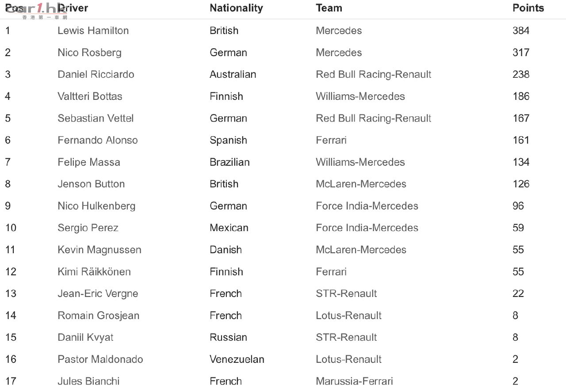Click Kevin Magnussen driver name
This screenshot has height=392, width=566.
(x=99, y=250)
